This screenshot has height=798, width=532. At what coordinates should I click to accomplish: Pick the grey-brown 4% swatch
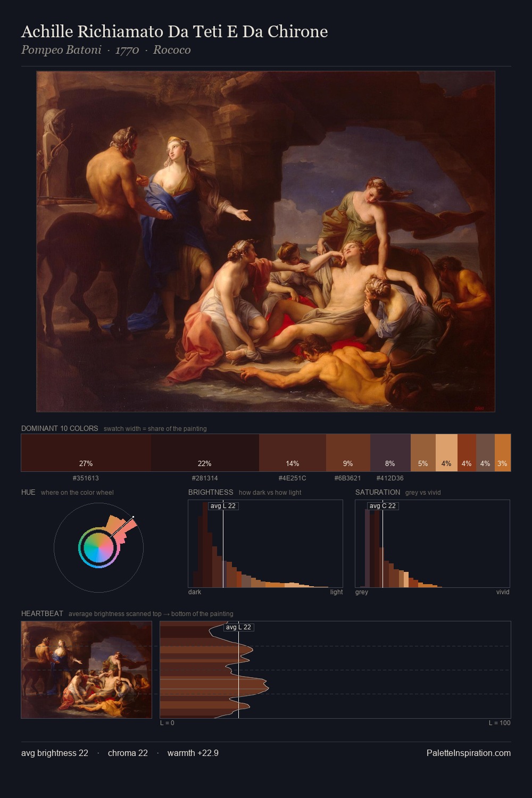tap(485, 453)
